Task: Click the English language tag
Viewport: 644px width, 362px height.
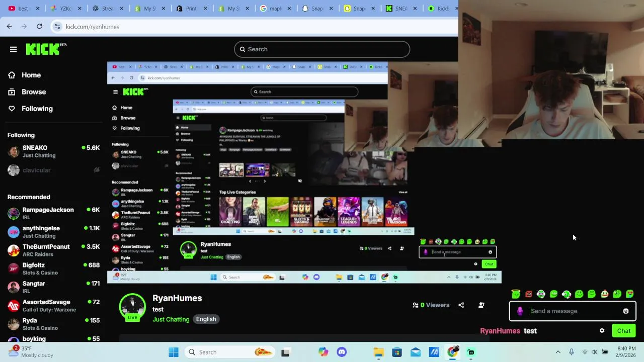Action: click(206, 319)
